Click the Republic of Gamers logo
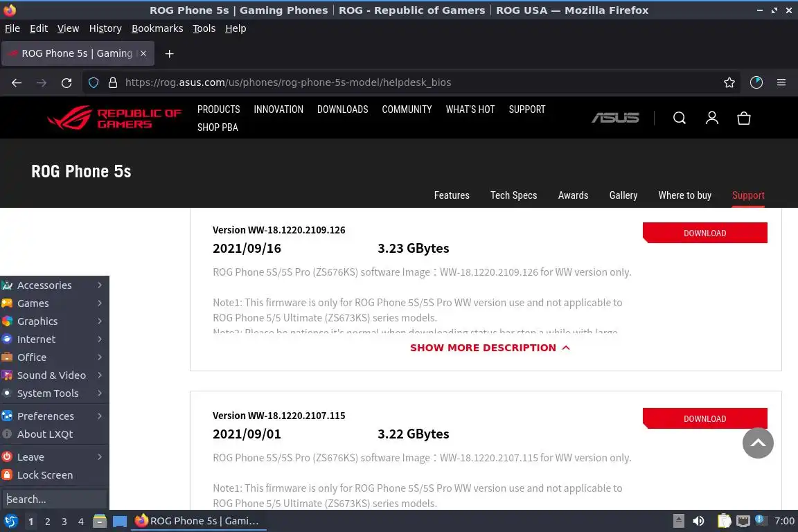Viewport: 798px width, 532px height. pos(114,118)
